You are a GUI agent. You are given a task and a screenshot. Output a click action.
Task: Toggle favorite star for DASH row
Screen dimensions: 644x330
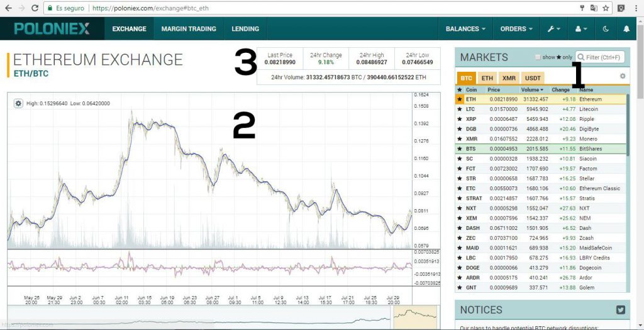pyautogui.click(x=460, y=228)
